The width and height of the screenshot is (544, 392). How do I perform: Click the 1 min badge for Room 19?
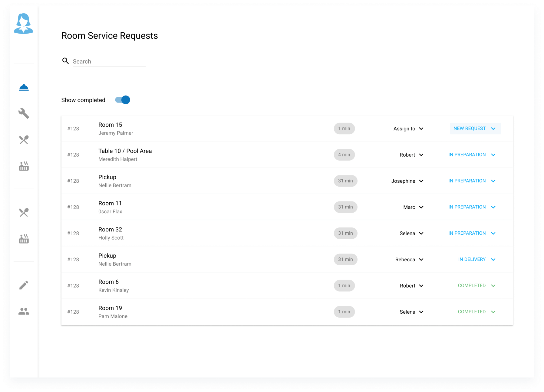click(344, 312)
